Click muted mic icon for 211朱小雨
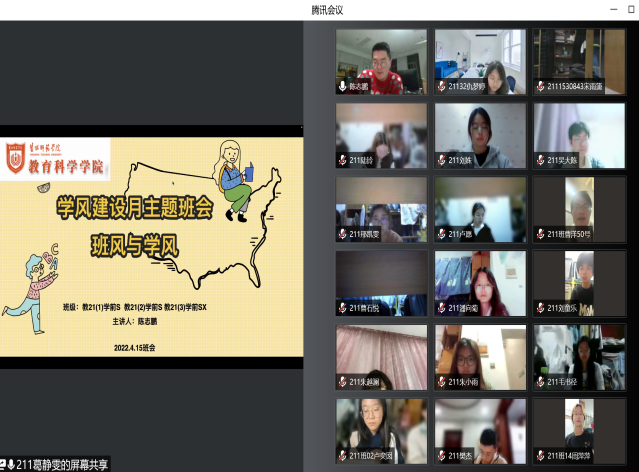Viewport: 639px width, 472px height. [x=441, y=382]
